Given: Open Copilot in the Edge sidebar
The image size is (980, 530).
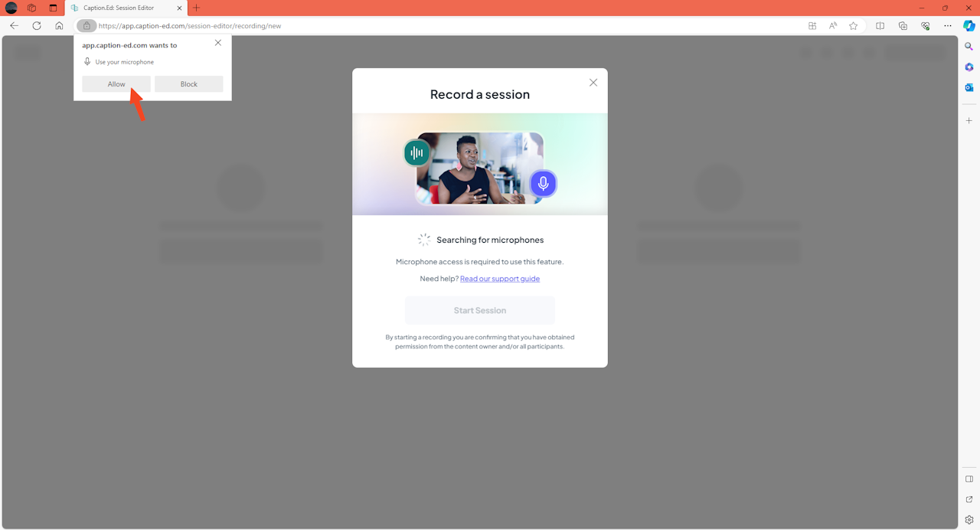Looking at the screenshot, I should 969,26.
